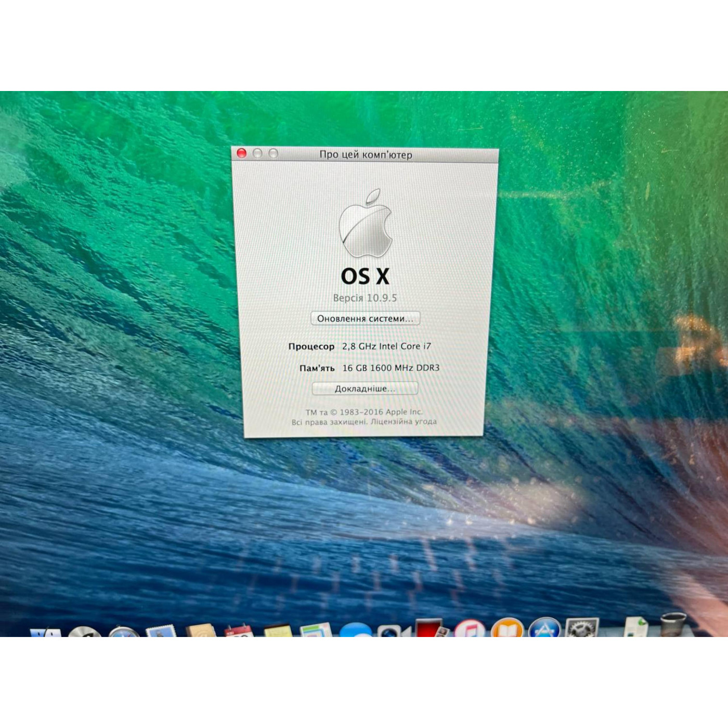728x728 pixels.
Task: Open the App Store from the Dock
Action: [x=544, y=627]
